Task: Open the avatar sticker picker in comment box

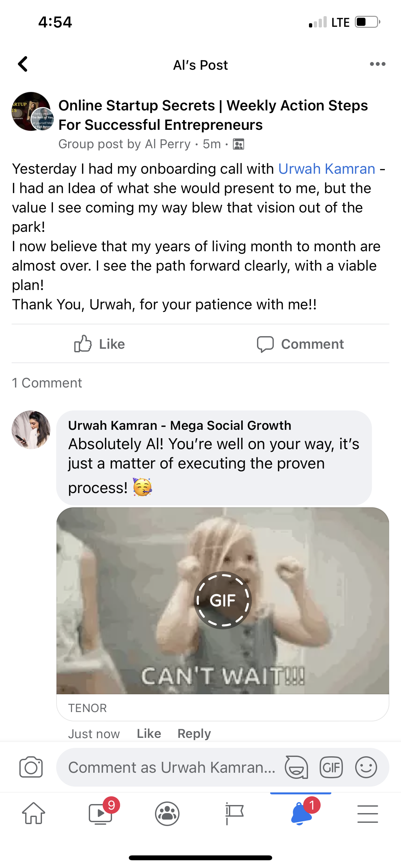Action: pyautogui.click(x=296, y=767)
